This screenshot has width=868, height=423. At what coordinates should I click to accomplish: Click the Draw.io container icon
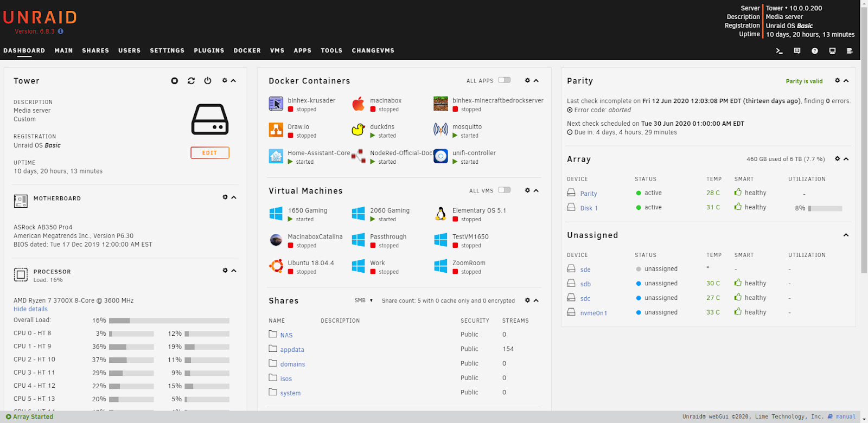pos(276,130)
